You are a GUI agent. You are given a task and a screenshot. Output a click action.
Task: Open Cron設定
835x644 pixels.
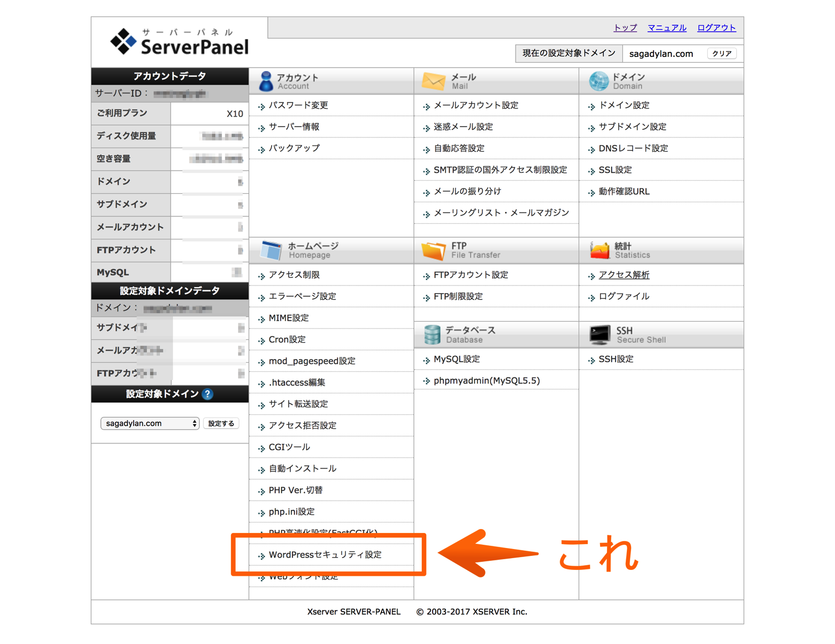point(287,339)
